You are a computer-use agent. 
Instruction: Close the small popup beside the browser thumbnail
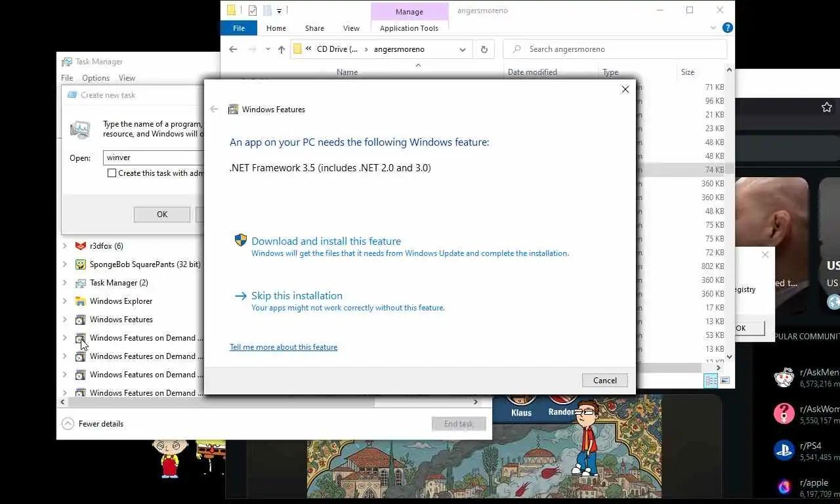(765, 255)
